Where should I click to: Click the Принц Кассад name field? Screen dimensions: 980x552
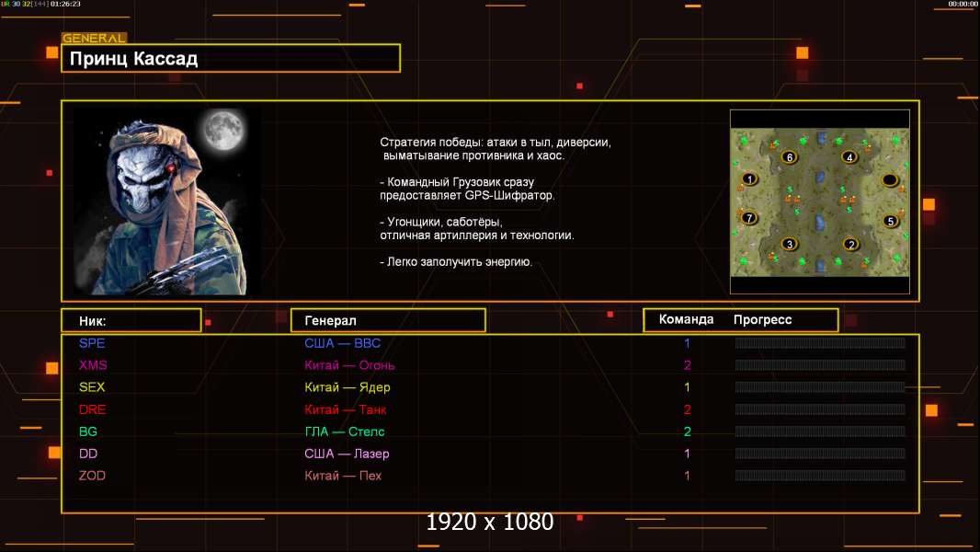coord(231,58)
